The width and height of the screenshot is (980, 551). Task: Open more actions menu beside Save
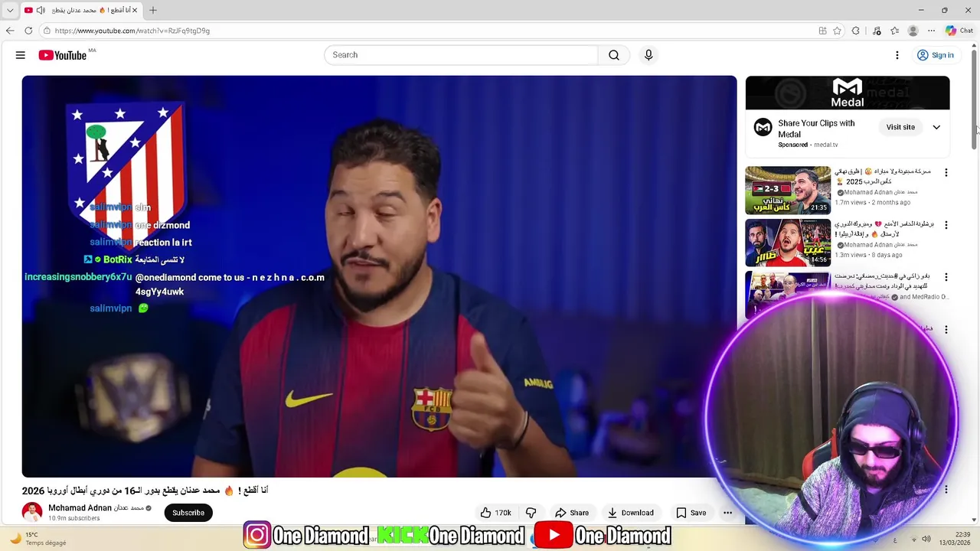[x=727, y=513]
